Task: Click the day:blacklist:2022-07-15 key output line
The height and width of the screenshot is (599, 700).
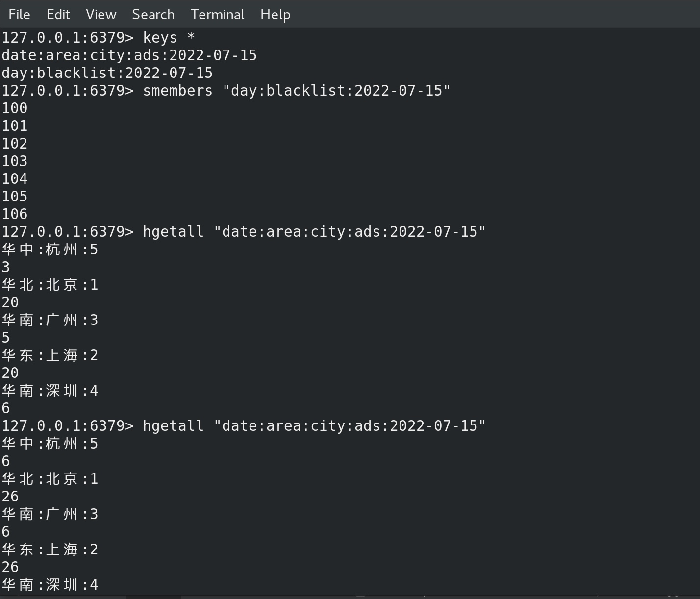Action: (107, 73)
